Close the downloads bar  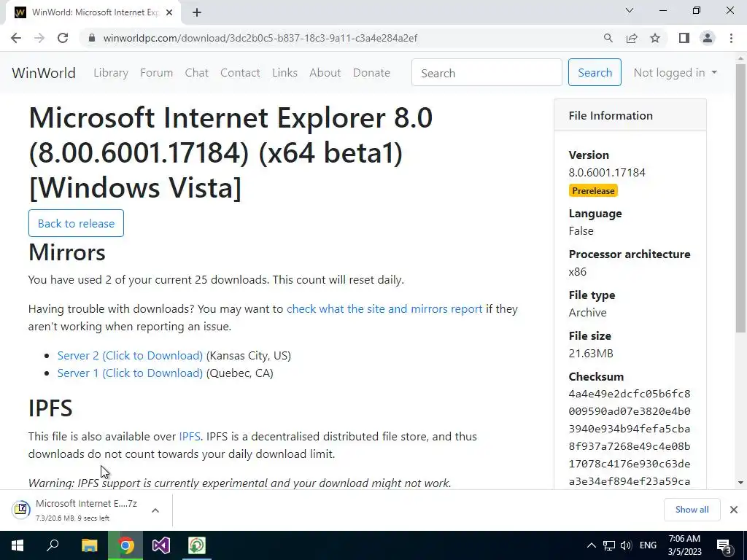tap(734, 510)
